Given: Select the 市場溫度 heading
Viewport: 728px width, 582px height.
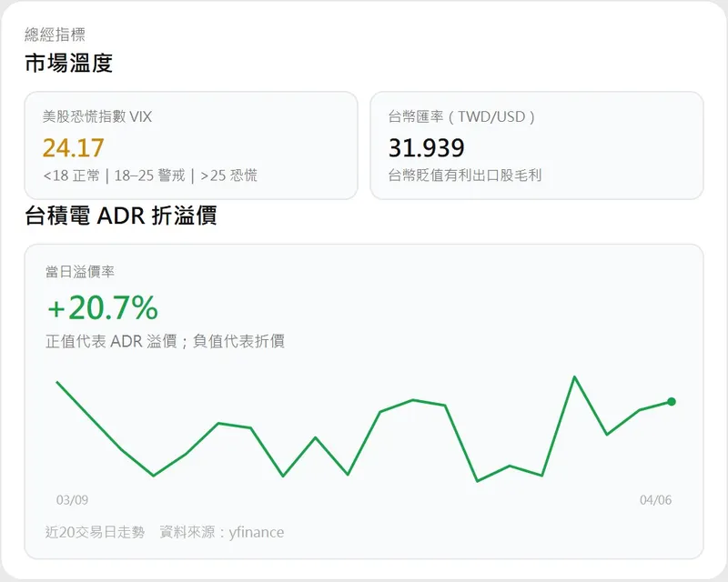Looking at the screenshot, I should pyautogui.click(x=69, y=63).
